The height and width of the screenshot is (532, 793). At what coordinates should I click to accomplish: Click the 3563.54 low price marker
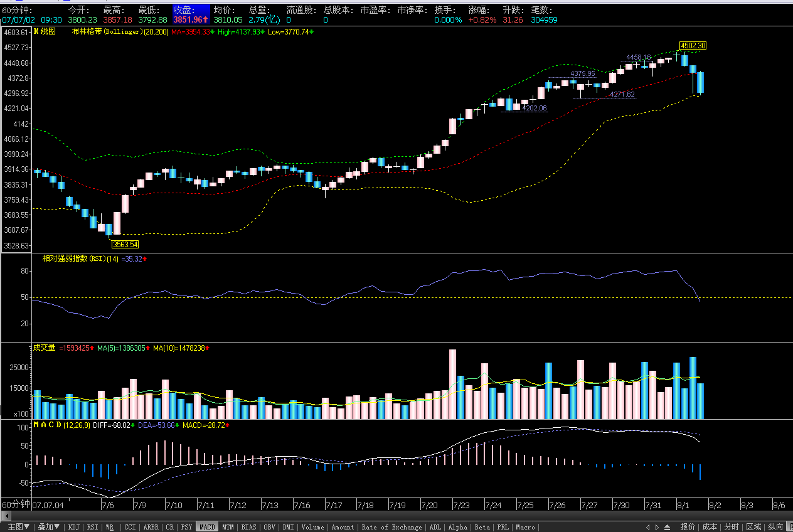(125, 244)
